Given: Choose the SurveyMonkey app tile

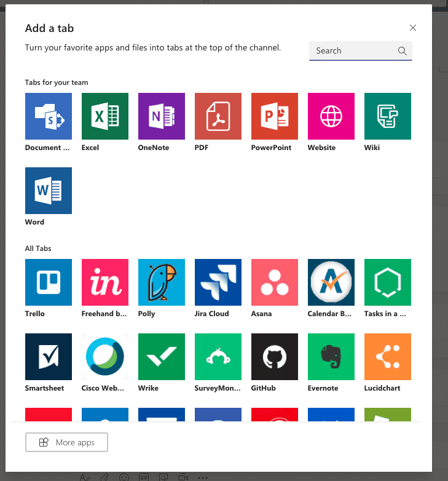Looking at the screenshot, I should click(x=218, y=357).
